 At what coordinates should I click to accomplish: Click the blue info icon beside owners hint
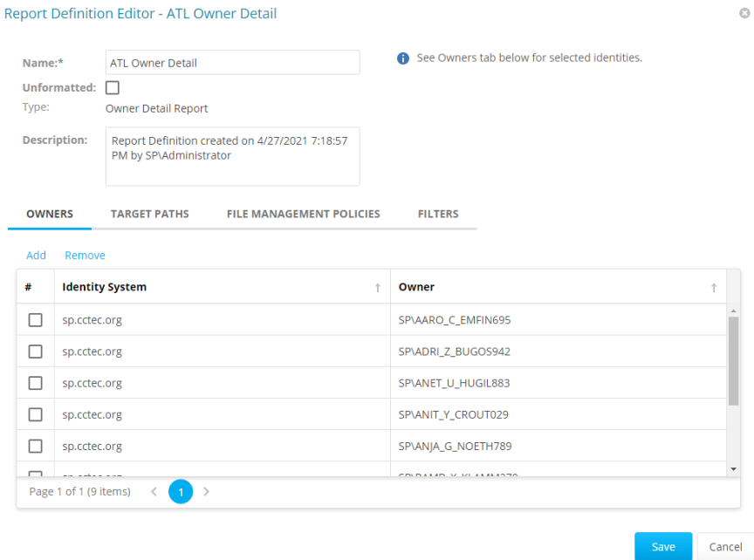403,58
